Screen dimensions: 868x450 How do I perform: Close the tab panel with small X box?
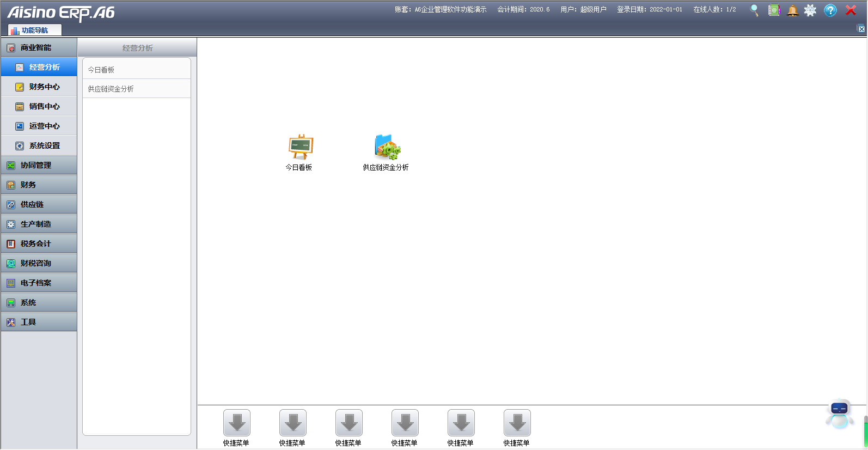point(861,29)
